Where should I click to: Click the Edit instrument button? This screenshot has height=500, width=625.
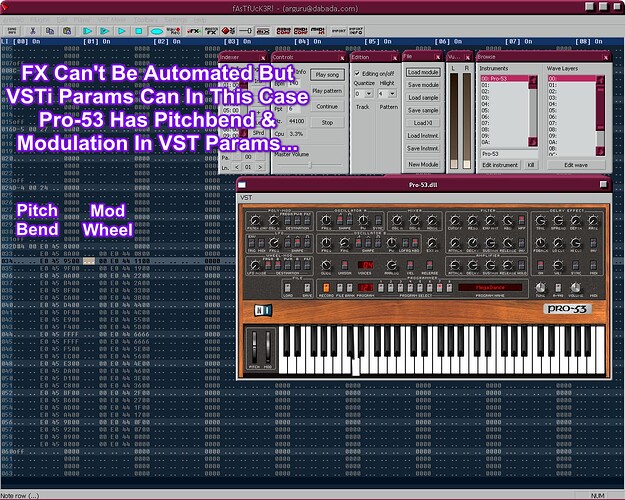click(x=500, y=165)
